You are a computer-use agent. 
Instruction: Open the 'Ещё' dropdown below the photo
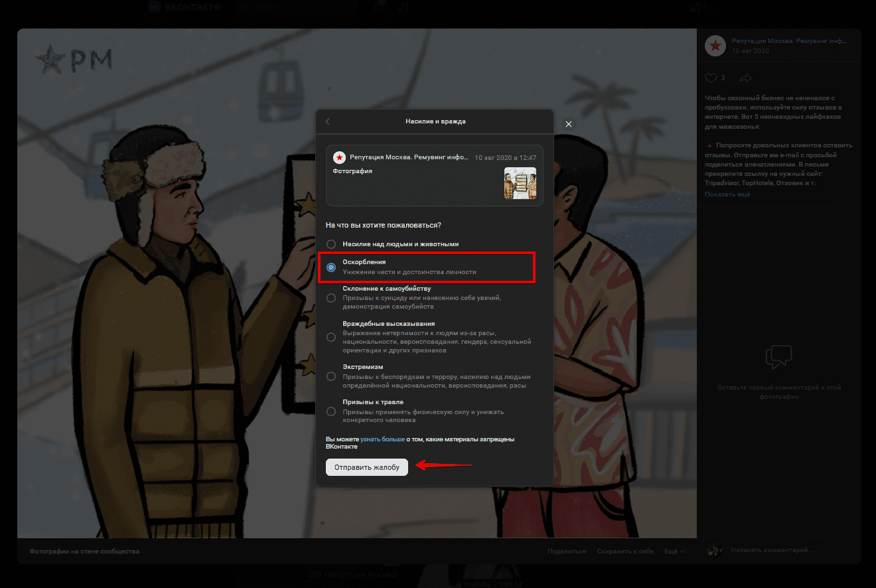(x=674, y=551)
